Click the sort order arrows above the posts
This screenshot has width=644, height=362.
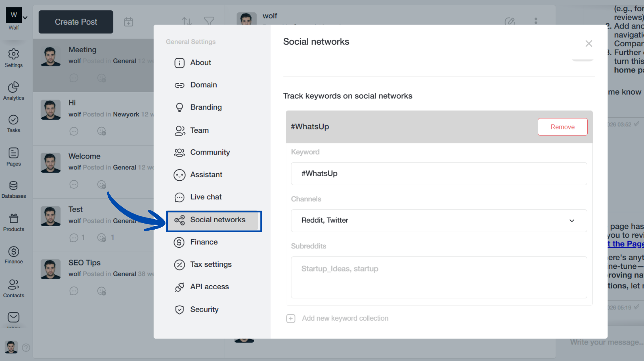click(x=186, y=21)
